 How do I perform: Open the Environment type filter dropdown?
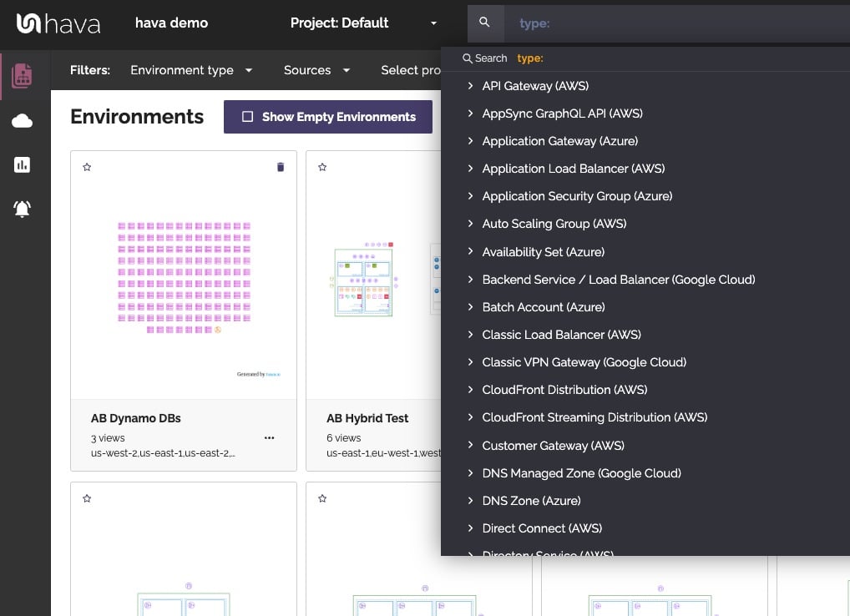coord(191,70)
